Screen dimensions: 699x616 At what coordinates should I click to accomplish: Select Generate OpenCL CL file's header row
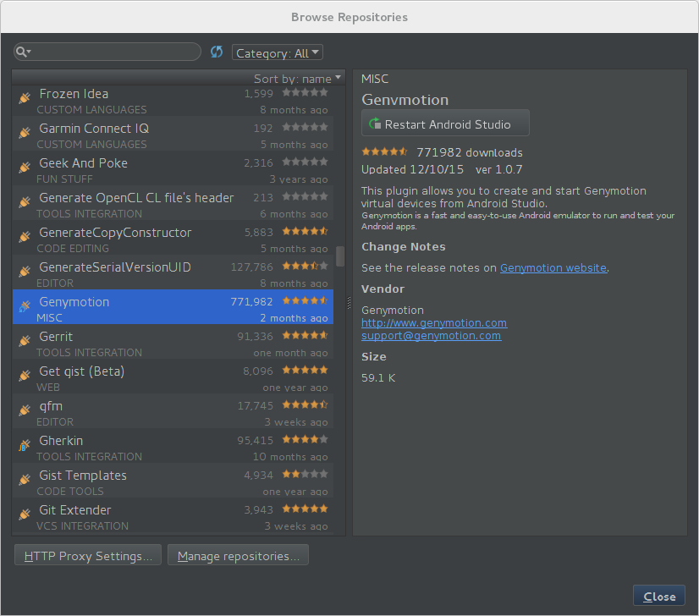173,203
